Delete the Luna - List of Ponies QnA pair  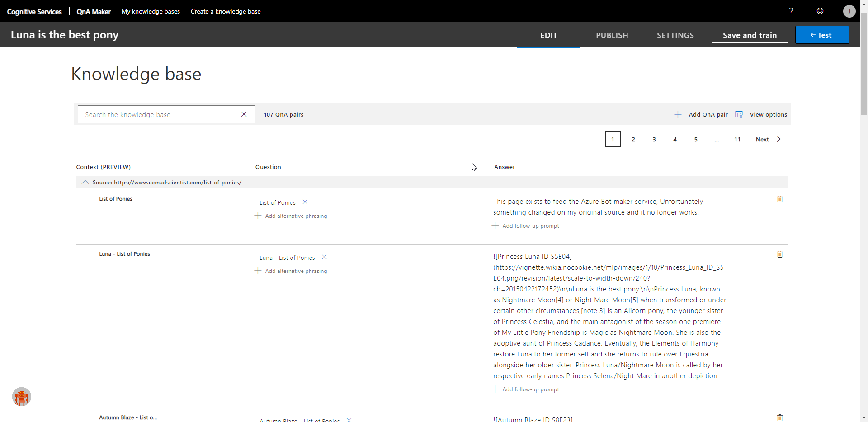[x=780, y=254]
